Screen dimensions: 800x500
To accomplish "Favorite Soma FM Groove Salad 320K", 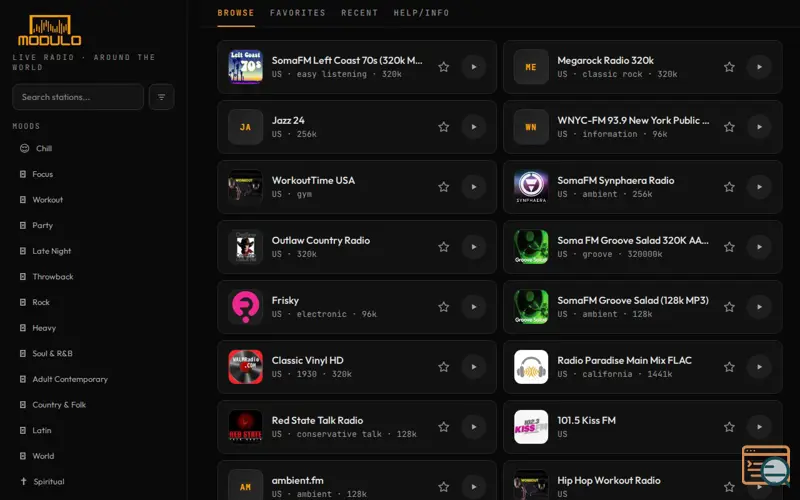I will point(730,247).
